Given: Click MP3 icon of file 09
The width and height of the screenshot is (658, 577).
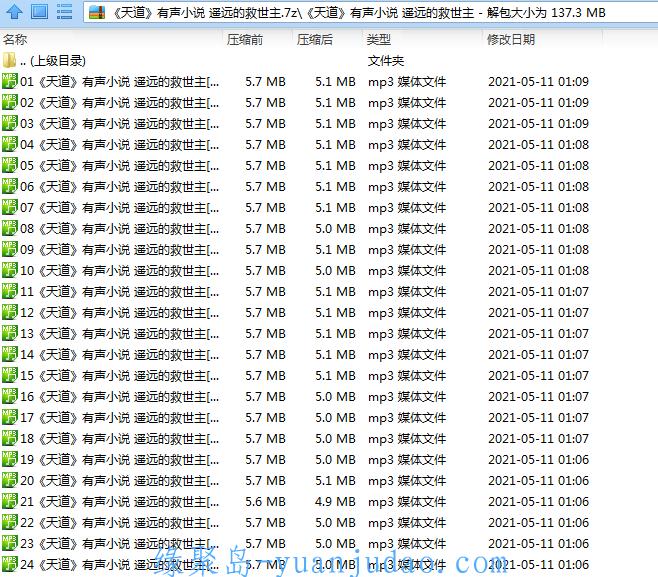Looking at the screenshot, I should (x=10, y=249).
